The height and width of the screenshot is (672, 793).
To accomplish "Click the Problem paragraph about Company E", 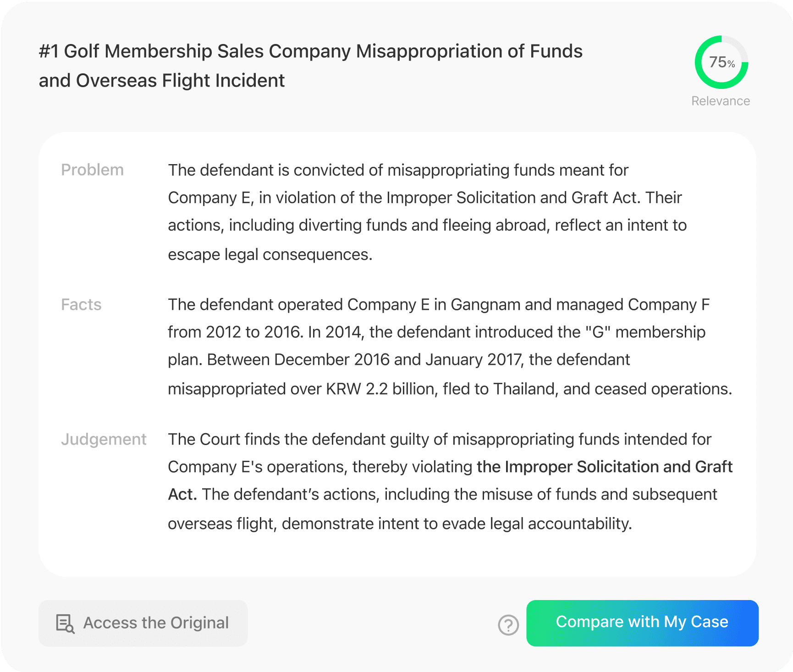I will click(427, 212).
